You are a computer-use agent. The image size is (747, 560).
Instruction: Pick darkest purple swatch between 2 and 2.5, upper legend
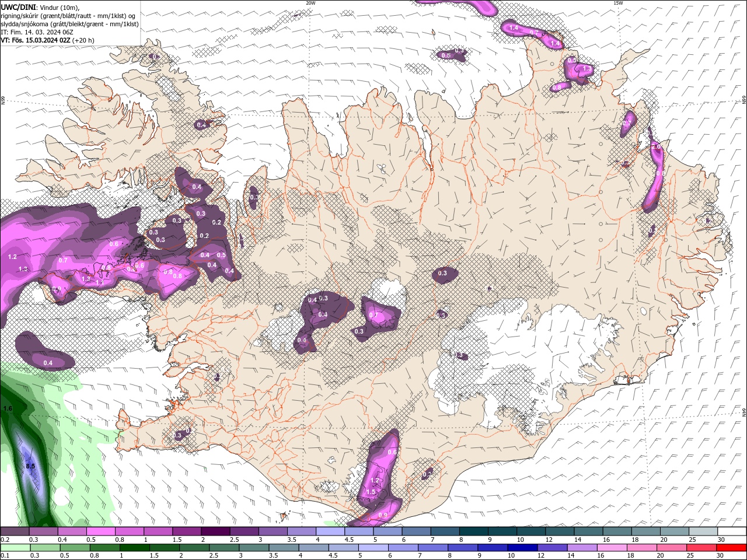[x=215, y=531]
